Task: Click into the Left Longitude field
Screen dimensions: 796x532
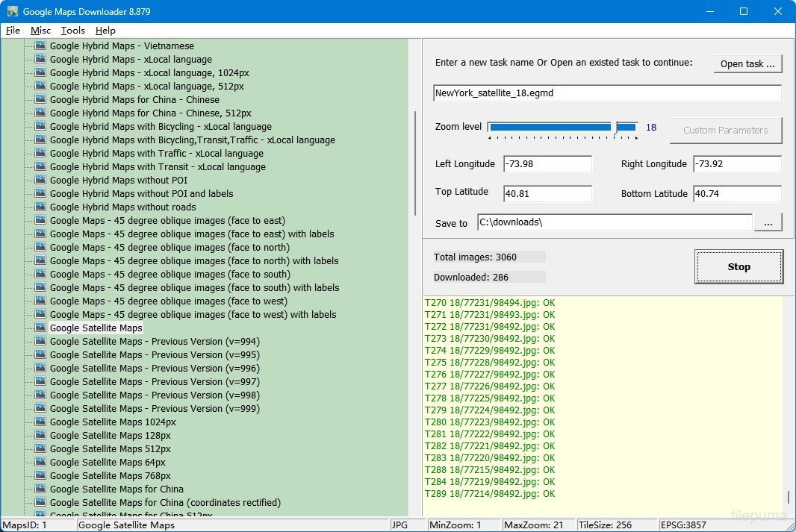Action: (x=547, y=164)
